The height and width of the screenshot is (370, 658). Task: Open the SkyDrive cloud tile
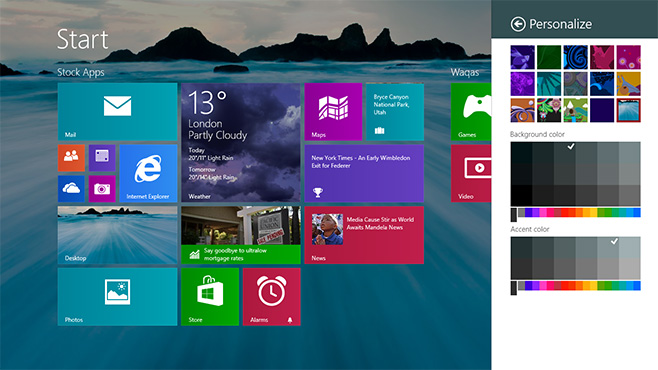pos(71,189)
